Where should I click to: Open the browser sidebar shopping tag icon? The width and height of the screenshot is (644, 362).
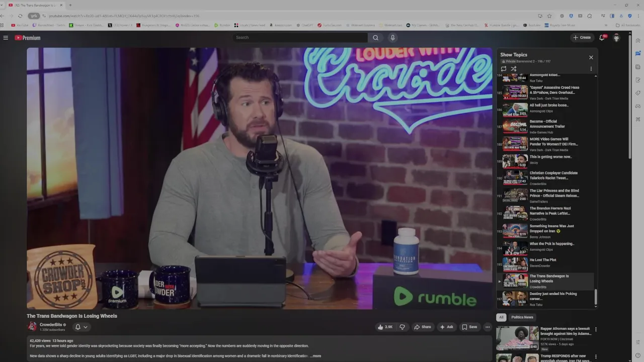638,93
